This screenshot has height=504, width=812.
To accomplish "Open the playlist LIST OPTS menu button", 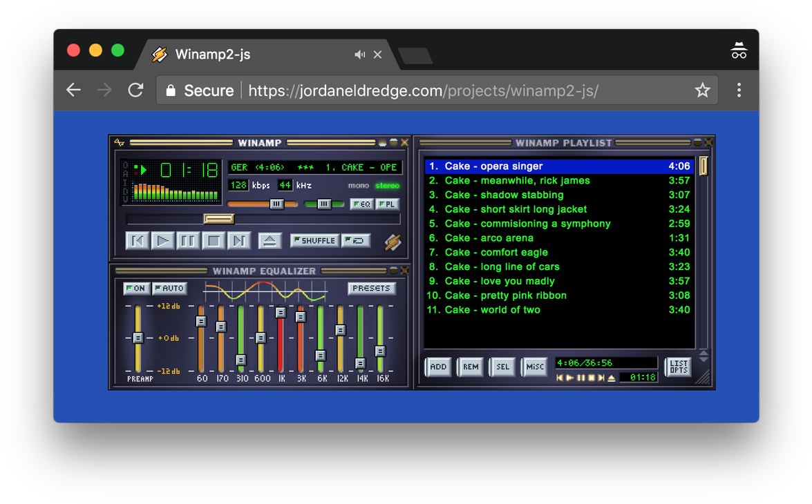I will click(679, 367).
